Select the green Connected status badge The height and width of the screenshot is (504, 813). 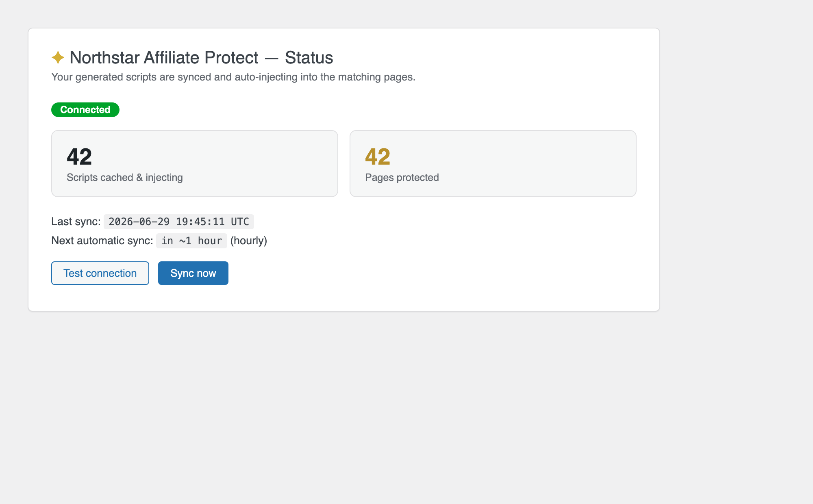point(85,110)
